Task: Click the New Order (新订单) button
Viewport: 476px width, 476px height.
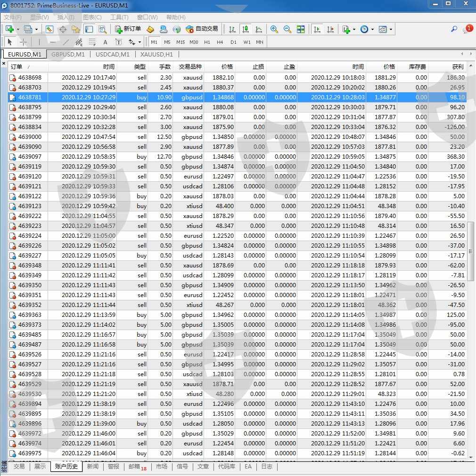Action: pos(128,29)
